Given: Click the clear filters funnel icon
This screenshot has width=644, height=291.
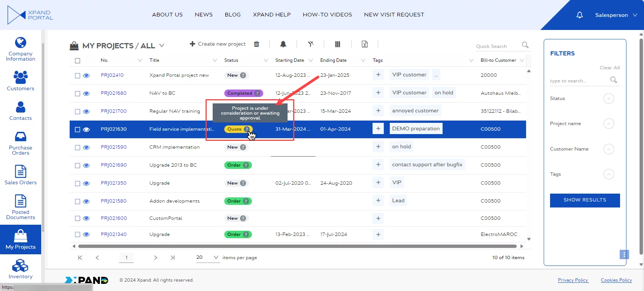Looking at the screenshot, I should (x=311, y=44).
